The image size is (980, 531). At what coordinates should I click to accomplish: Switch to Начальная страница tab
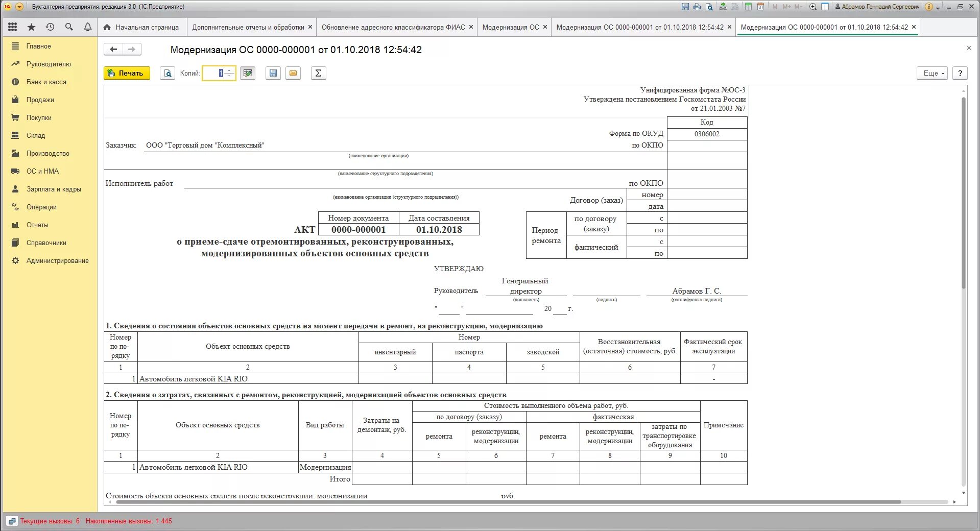point(141,27)
